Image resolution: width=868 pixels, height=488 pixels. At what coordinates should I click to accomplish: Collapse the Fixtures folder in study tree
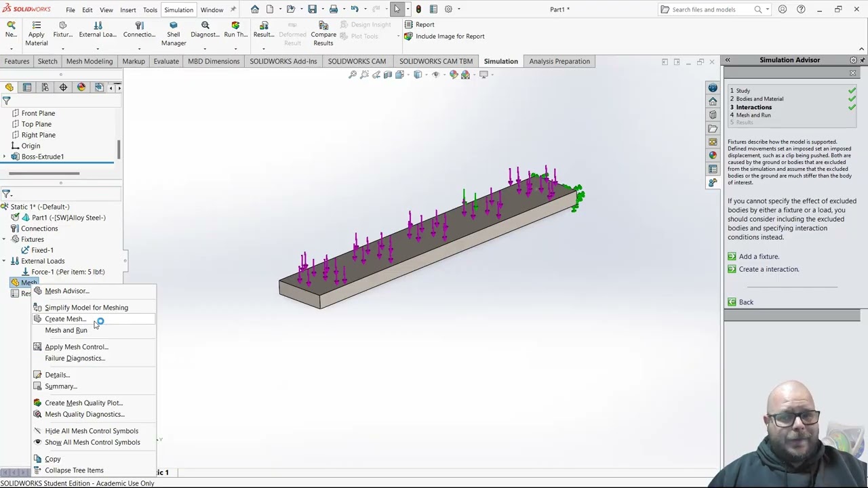[x=5, y=239]
